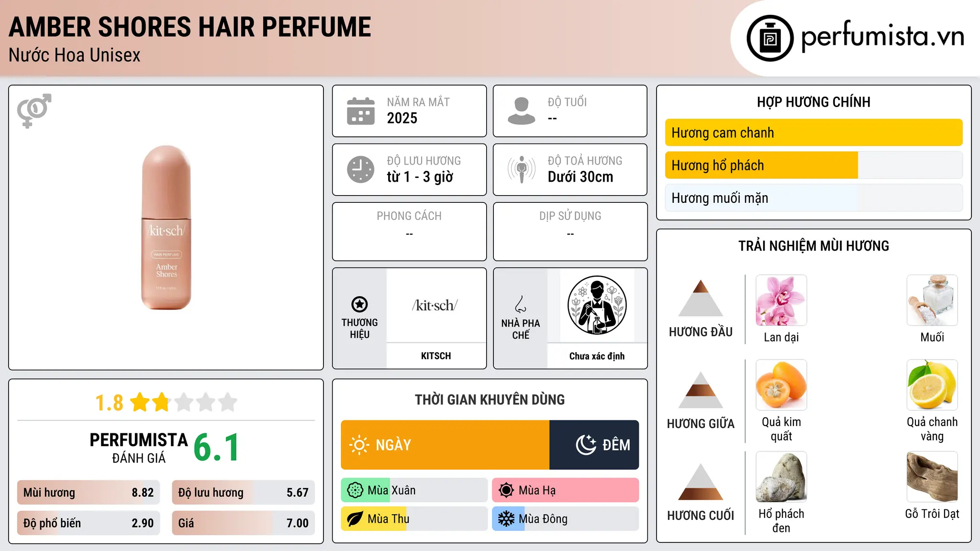The image size is (980, 551).
Task: Click the flower icon for Mùa Xuân
Action: 355,490
